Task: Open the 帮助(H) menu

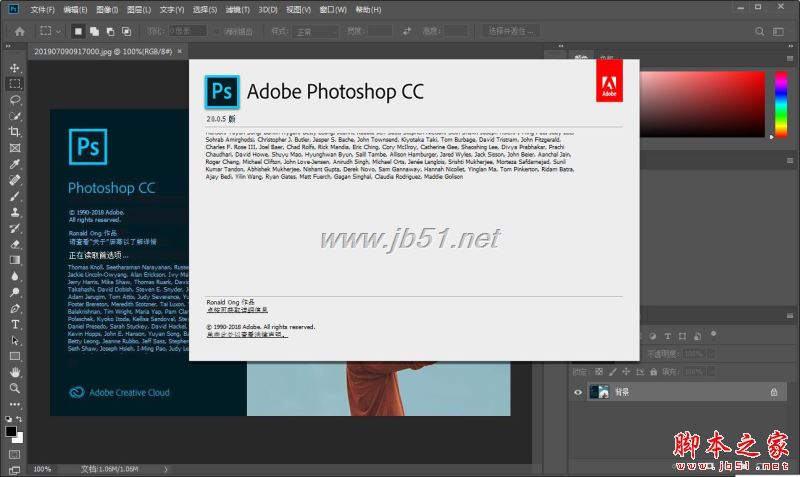Action: (x=368, y=10)
